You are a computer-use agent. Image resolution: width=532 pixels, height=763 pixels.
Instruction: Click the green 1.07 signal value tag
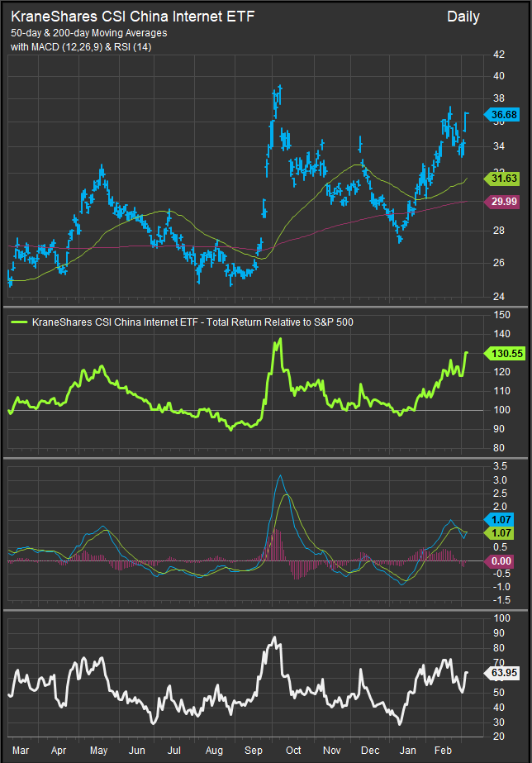[x=500, y=533]
